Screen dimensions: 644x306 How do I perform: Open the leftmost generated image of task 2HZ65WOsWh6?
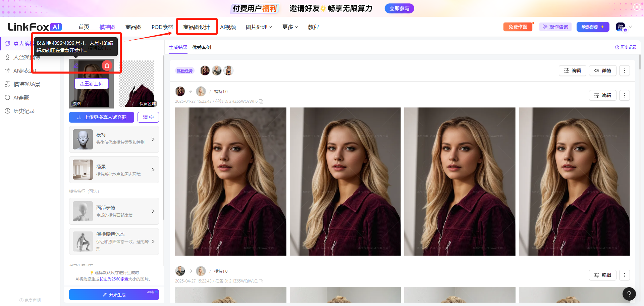[231, 181]
